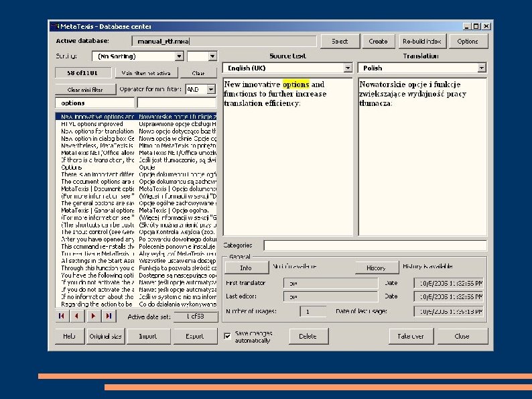
Task: Click inside the Polish Translation pane
Action: click(422, 156)
